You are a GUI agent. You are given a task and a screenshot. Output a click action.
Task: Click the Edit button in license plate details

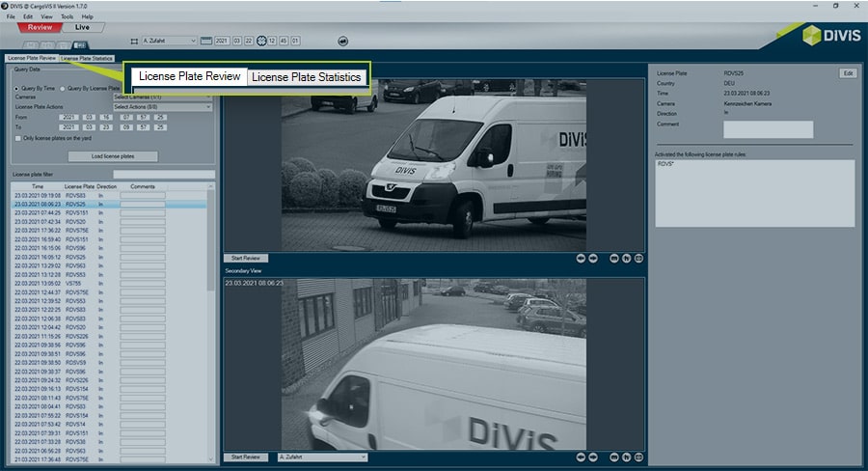point(848,73)
